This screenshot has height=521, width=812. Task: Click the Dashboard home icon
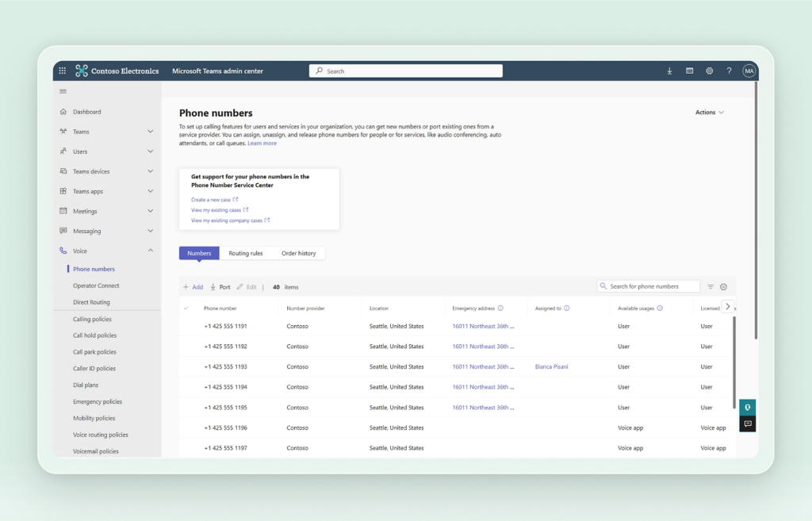click(x=63, y=111)
